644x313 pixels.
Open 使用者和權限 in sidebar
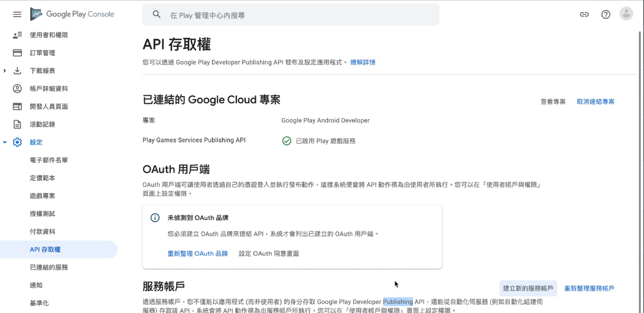click(x=49, y=35)
